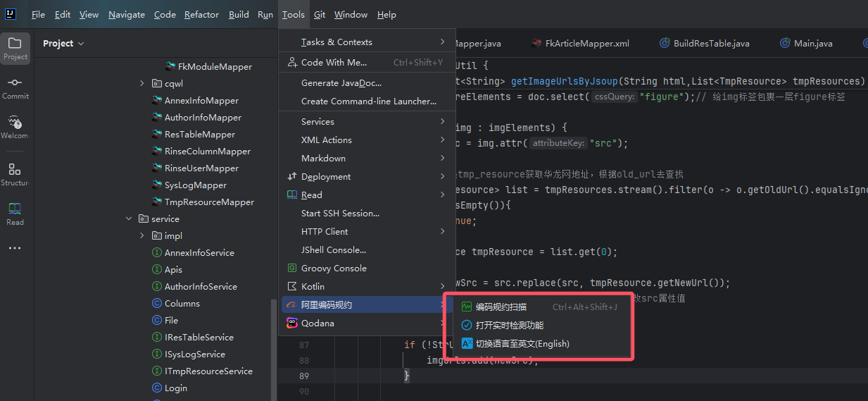The width and height of the screenshot is (868, 401).
Task: Click the IntelliJ IDEA logo icon
Action: click(11, 14)
